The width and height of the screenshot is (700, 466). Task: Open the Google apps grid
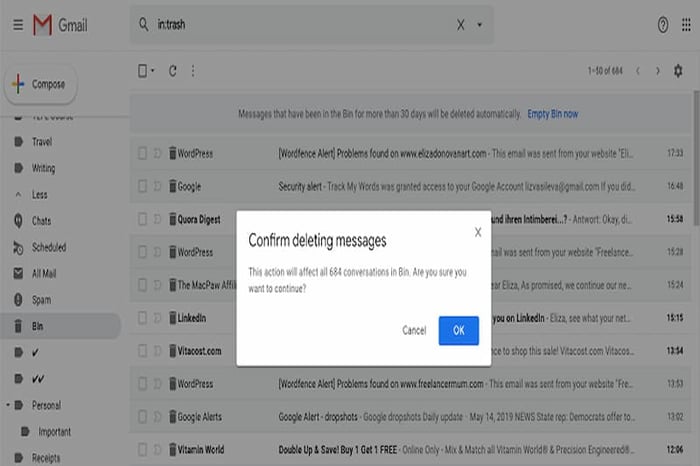coord(686,25)
